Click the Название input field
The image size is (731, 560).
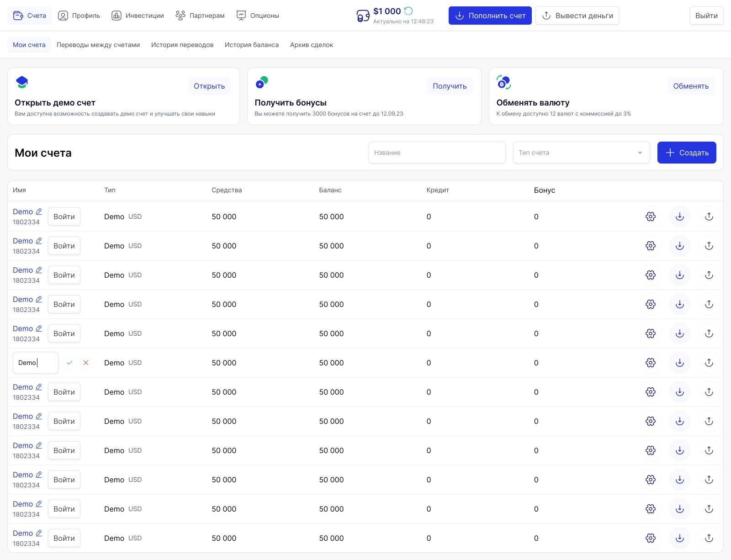[437, 153]
